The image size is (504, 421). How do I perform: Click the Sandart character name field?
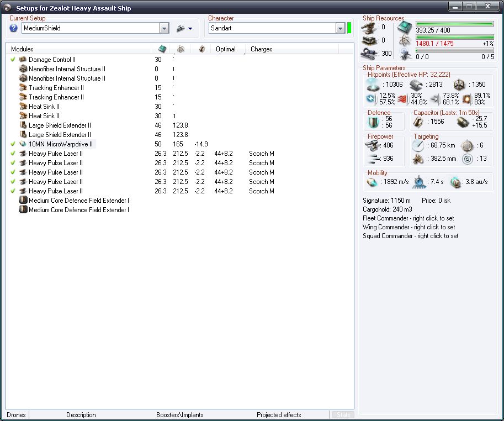[x=272, y=28]
